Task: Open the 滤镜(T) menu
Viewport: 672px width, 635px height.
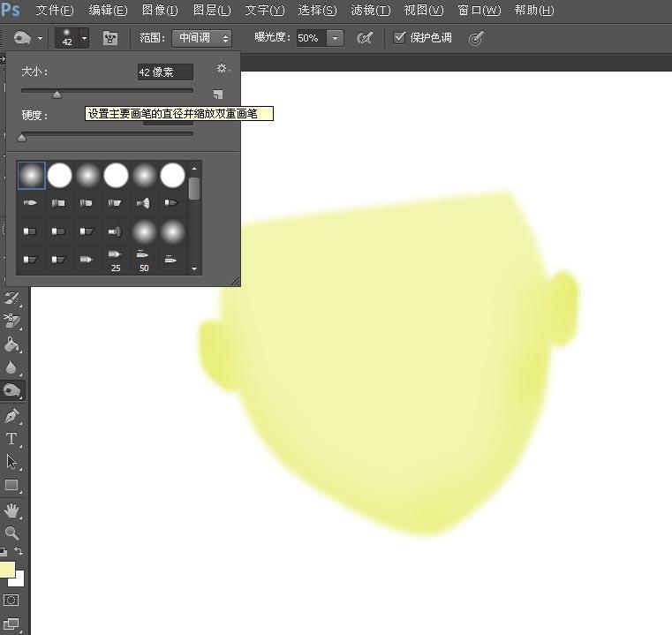Action: pyautogui.click(x=370, y=10)
